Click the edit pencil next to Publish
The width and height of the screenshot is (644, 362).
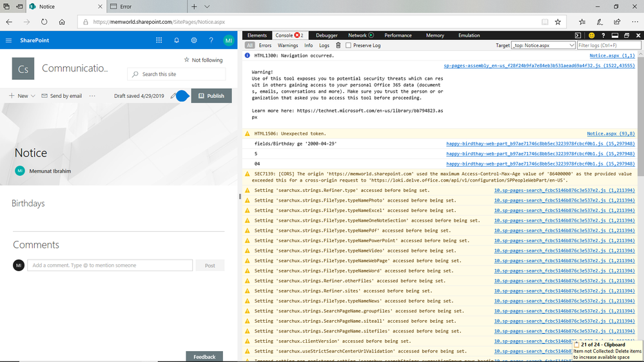point(173,95)
